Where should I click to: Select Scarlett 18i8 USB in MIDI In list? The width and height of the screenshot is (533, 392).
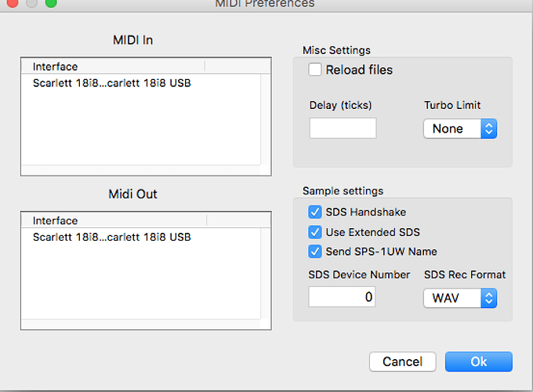tap(111, 82)
